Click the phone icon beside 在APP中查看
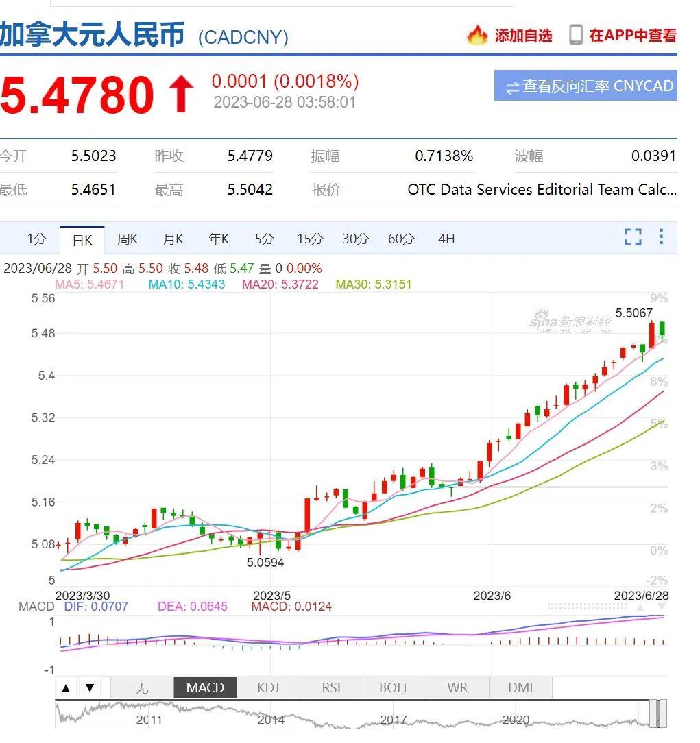700x743 pixels. coord(576,35)
